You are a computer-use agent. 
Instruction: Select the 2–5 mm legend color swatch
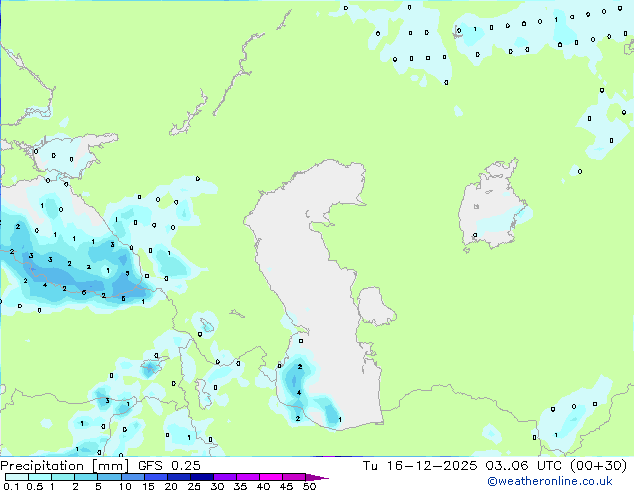click(86, 477)
